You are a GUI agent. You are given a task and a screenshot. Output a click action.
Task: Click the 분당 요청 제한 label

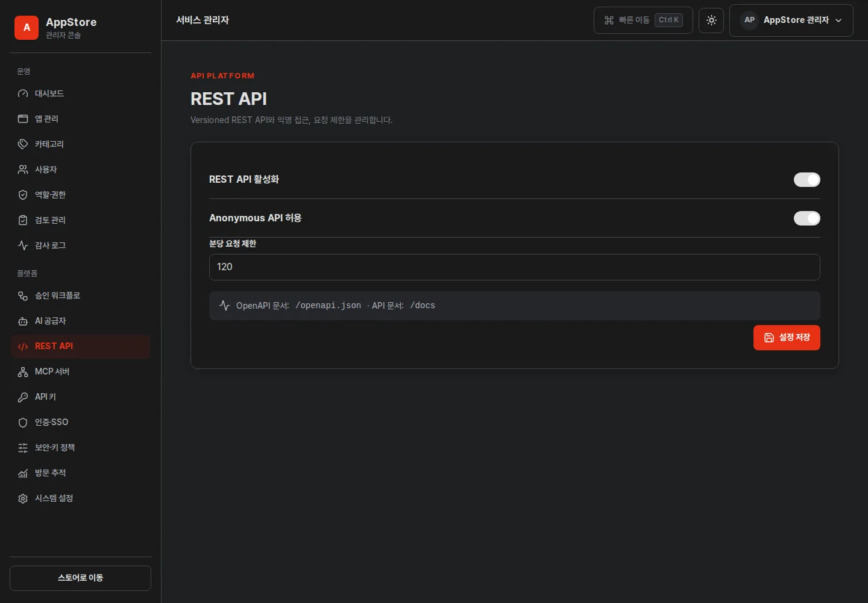coord(233,244)
